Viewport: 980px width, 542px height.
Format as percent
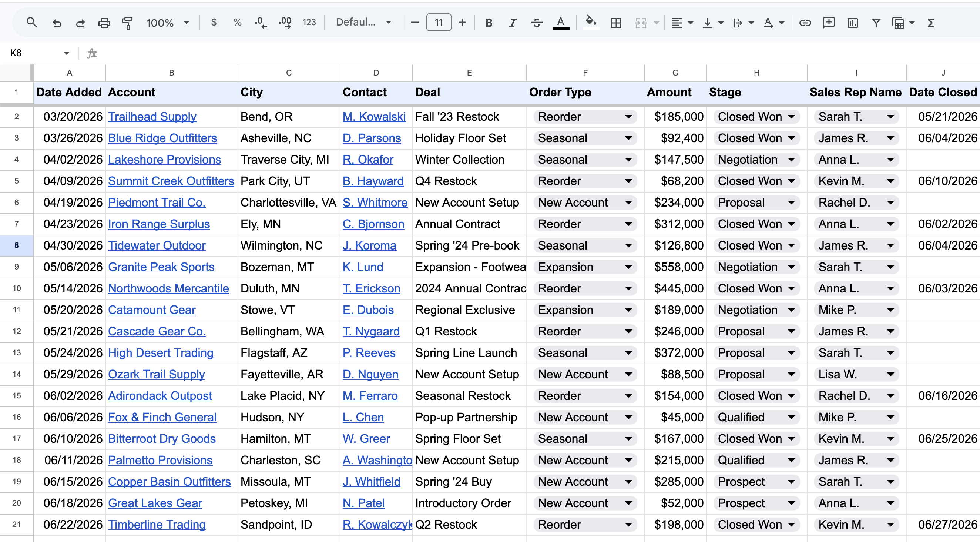[237, 23]
